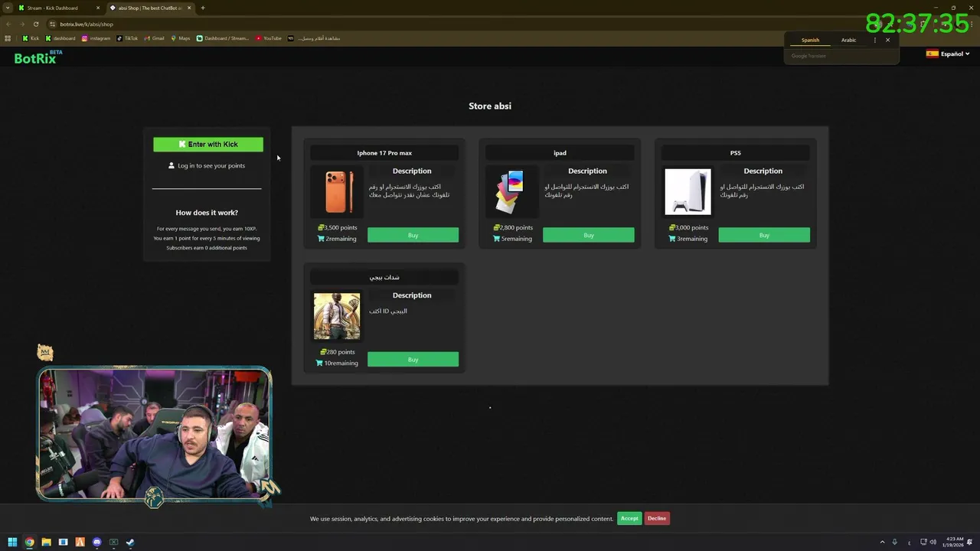Click the botrix.live address bar
Image resolution: width=980 pixels, height=551 pixels.
pos(87,24)
